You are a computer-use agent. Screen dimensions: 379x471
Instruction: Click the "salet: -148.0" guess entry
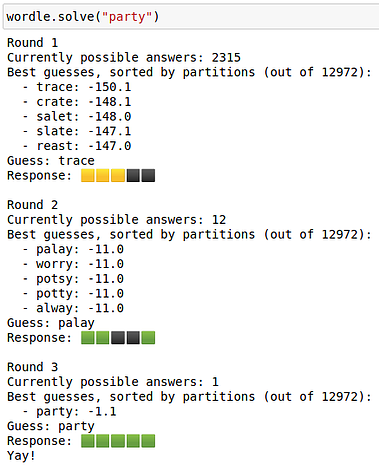(x=84, y=117)
